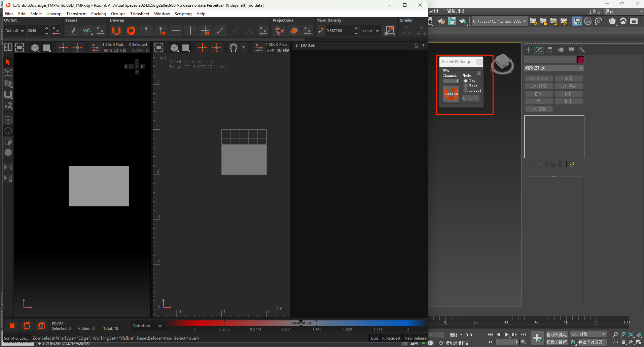
Task: Open the Distortion display mode dropdown
Action: pos(146,326)
